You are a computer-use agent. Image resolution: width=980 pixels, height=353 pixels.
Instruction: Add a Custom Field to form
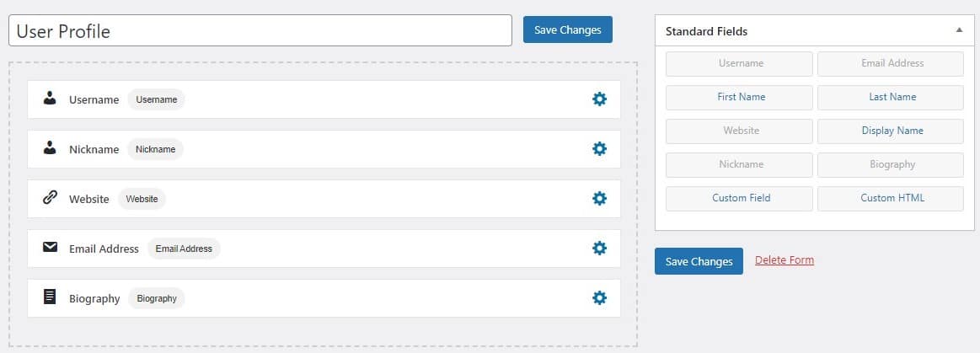click(x=739, y=198)
